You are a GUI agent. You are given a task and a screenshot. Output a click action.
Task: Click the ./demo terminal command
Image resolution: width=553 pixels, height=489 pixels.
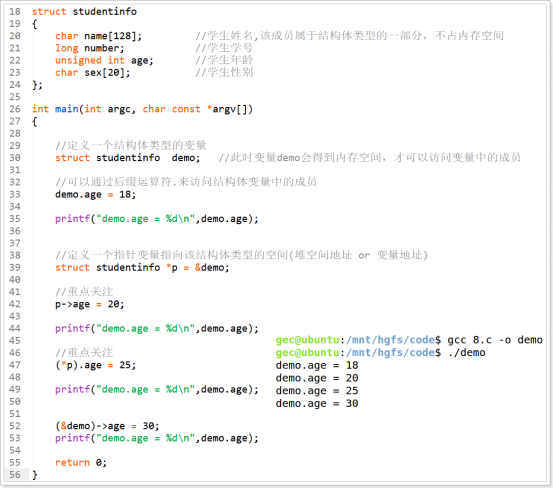coord(466,353)
